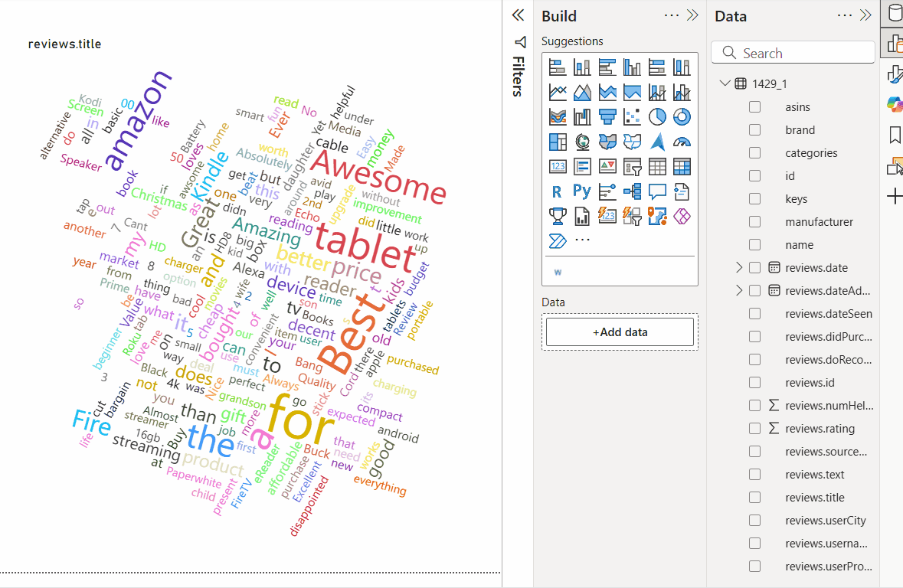Expand the Filters pane
903x588 pixels.
click(518, 15)
